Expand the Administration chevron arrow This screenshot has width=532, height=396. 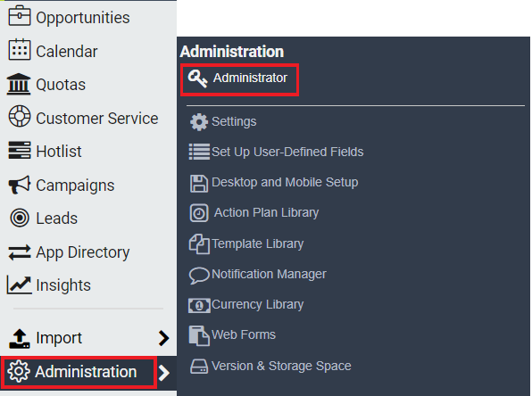[x=164, y=373]
